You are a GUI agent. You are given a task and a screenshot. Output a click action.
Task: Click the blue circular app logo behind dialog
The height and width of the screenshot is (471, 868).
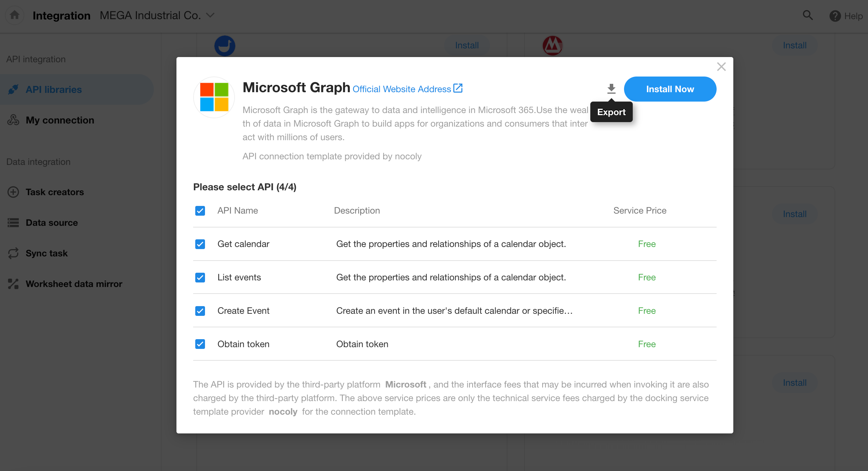click(x=224, y=46)
